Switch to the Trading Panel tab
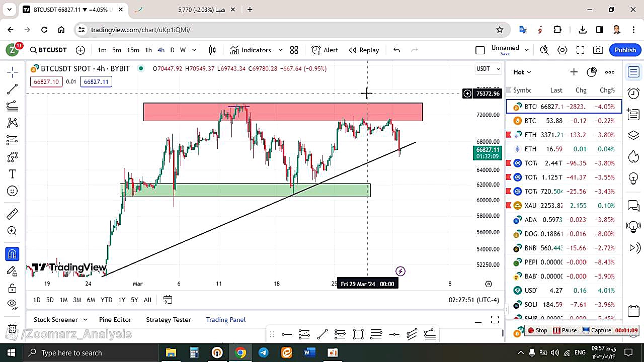 click(x=226, y=320)
